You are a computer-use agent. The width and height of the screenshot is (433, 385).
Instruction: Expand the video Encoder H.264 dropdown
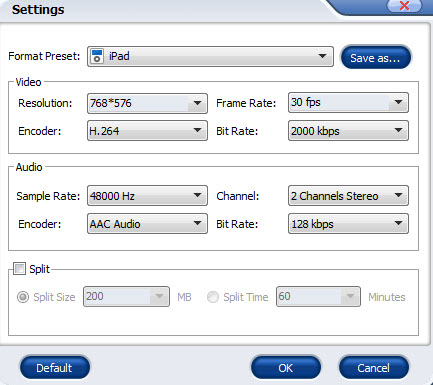point(147,131)
